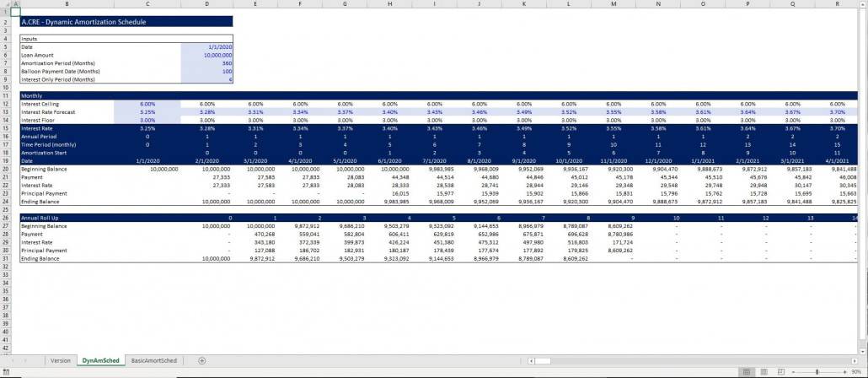This screenshot has width=868, height=378.
Task: Click the Interest Rate Forecast label
Action: tap(48, 112)
